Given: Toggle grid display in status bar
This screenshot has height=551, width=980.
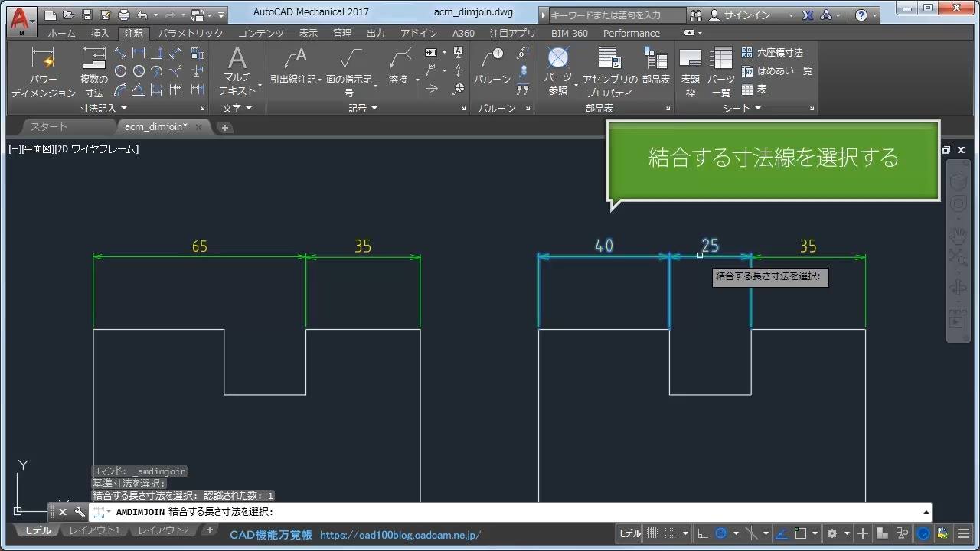Looking at the screenshot, I should click(x=652, y=533).
